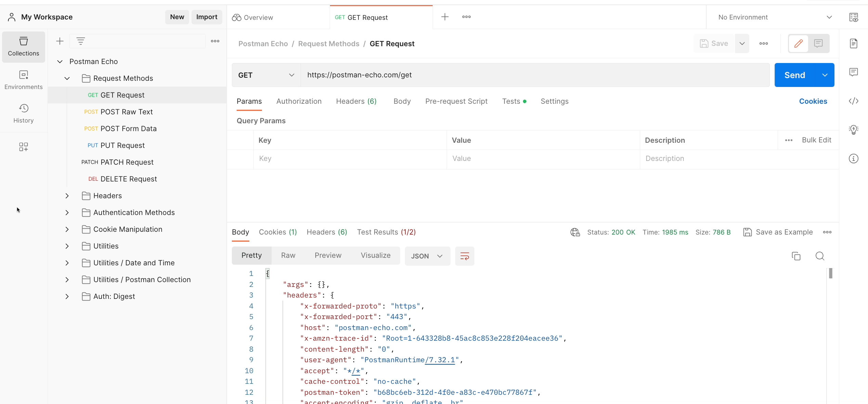
Task: Switch to the Pre-request Script tab
Action: pos(456,101)
